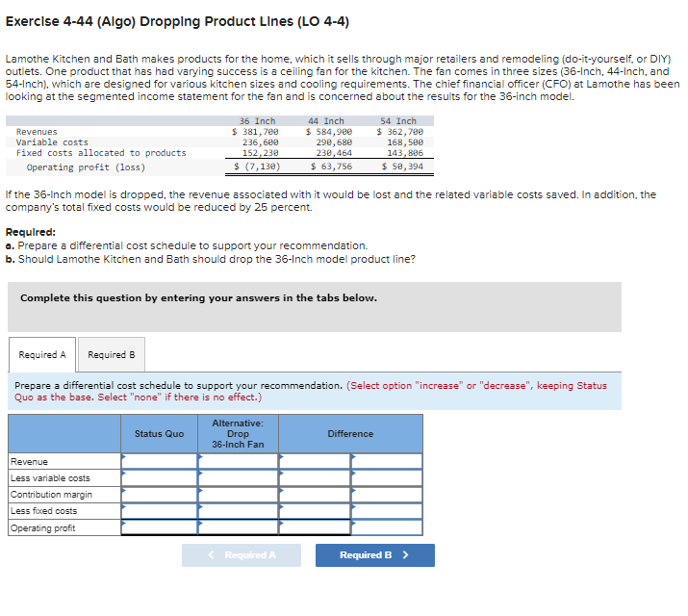
Task: Click the Alternative: Drop 36-Inch Fan header
Action: [x=238, y=433]
